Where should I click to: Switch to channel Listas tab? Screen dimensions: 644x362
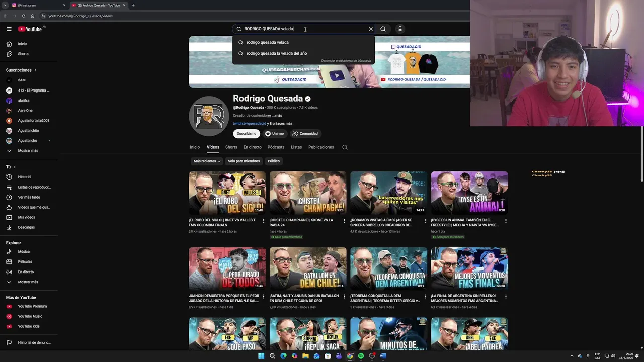(296, 147)
